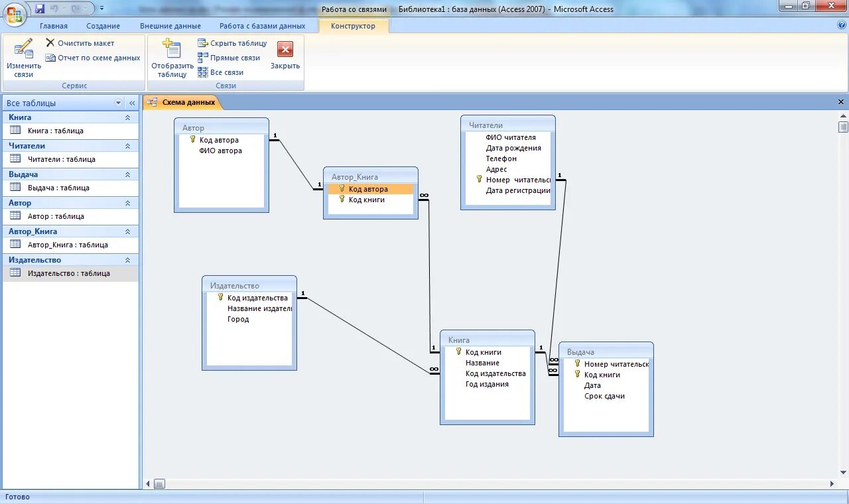Click the Выдача table title bar
The width and height of the screenshot is (849, 504).
click(x=606, y=351)
